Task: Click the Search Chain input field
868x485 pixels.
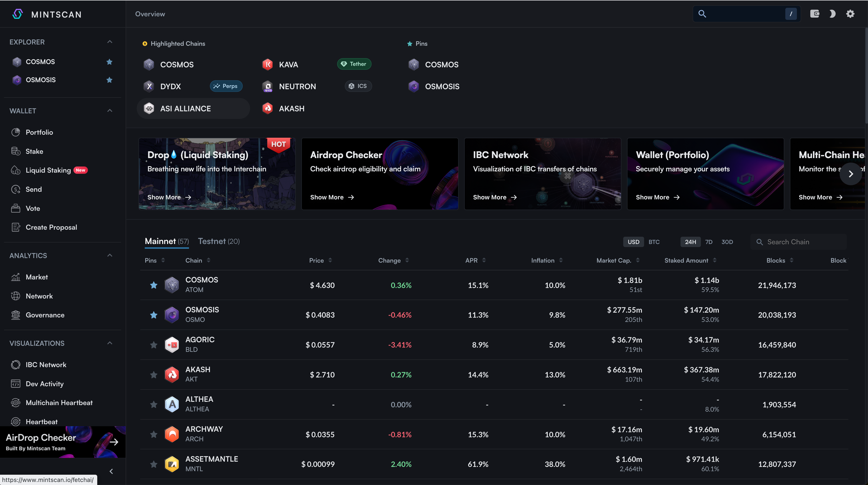Action: (799, 242)
